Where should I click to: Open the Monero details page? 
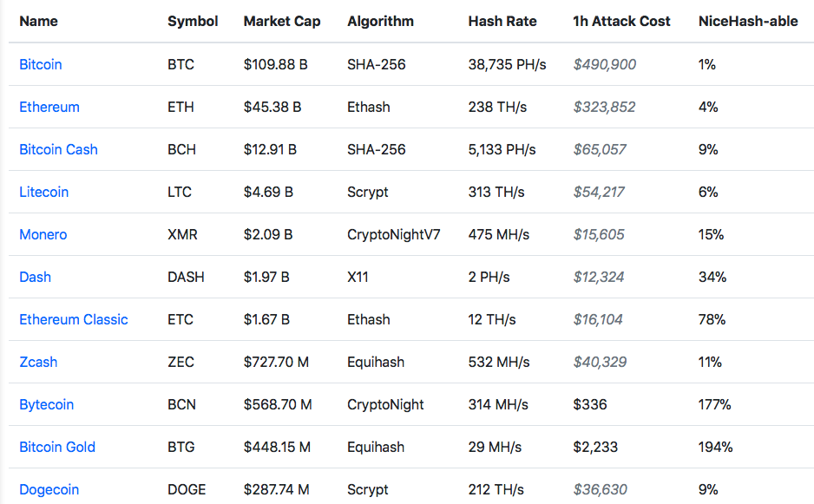[x=43, y=234]
